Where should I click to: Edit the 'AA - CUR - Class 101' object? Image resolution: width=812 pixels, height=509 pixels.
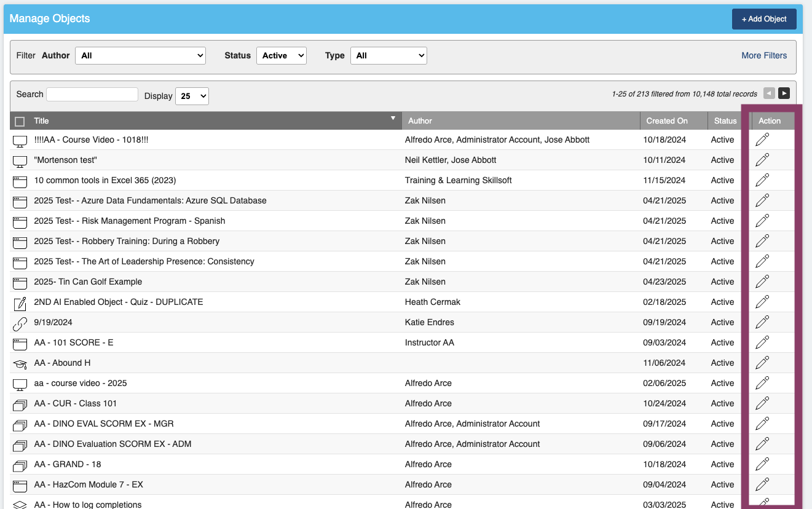[762, 403]
